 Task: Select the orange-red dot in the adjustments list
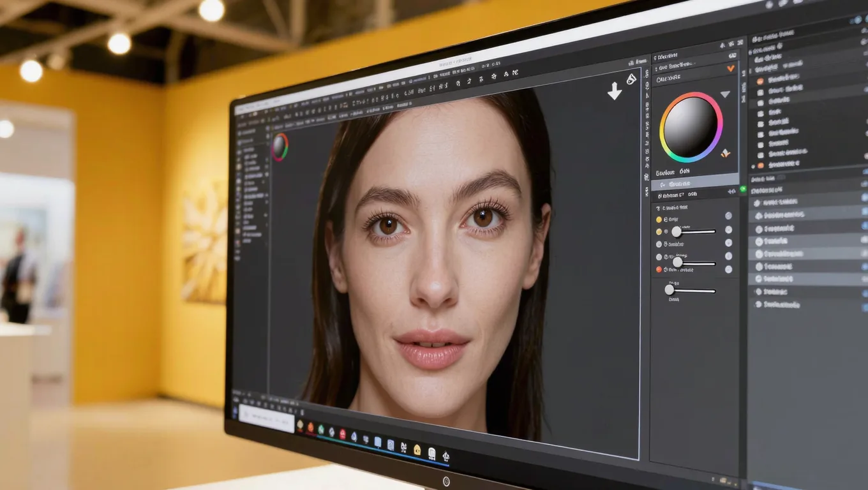pyautogui.click(x=659, y=270)
